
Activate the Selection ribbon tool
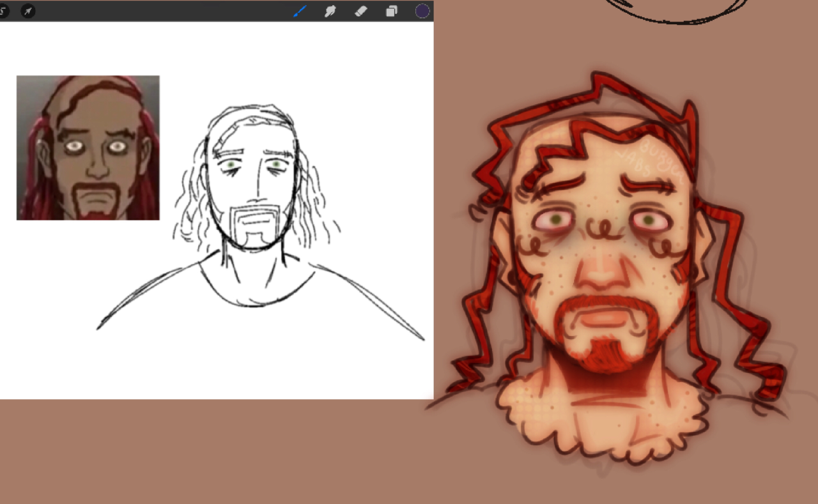3,11
